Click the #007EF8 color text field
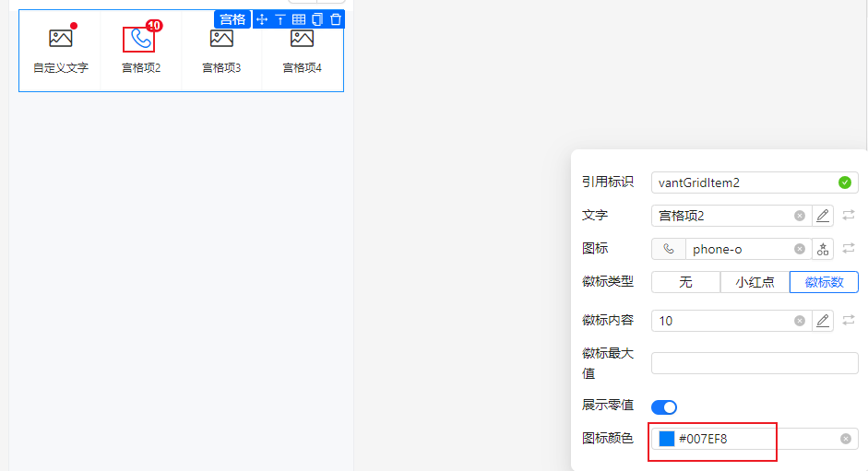The width and height of the screenshot is (868, 471). click(755, 439)
